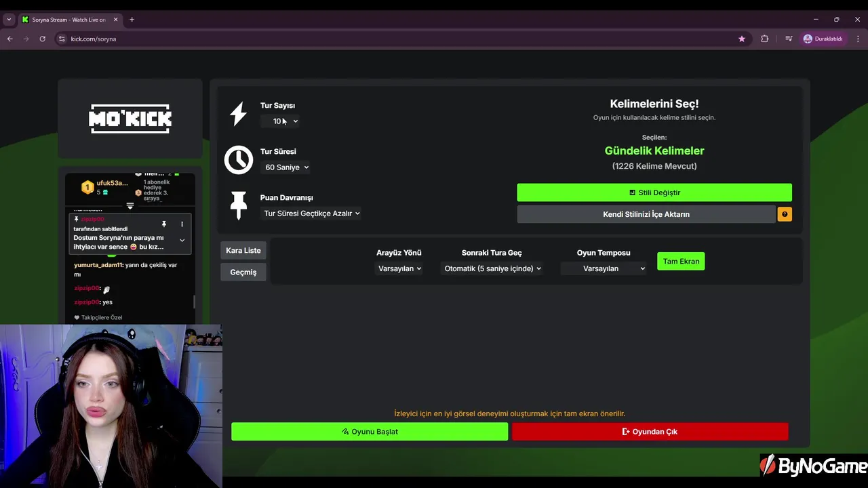This screenshot has width=868, height=488.
Task: Open the Arayüz Yönü dropdown
Action: pyautogui.click(x=399, y=268)
